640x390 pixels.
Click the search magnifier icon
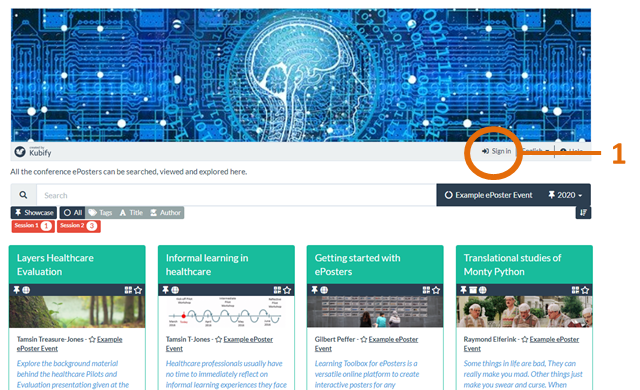(x=23, y=195)
